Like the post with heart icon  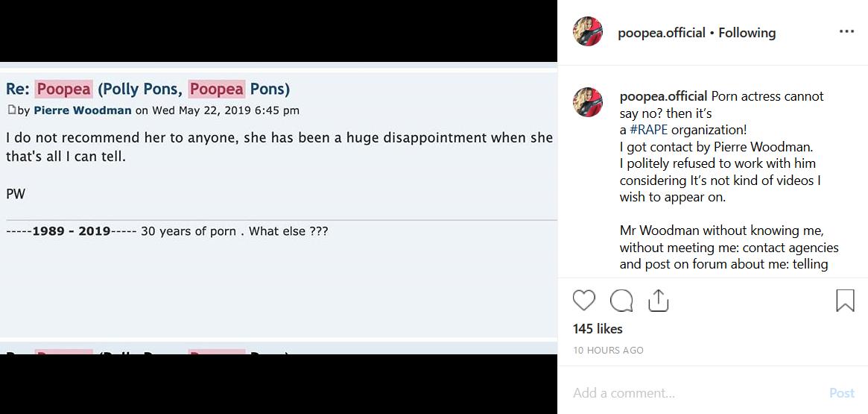coord(584,300)
